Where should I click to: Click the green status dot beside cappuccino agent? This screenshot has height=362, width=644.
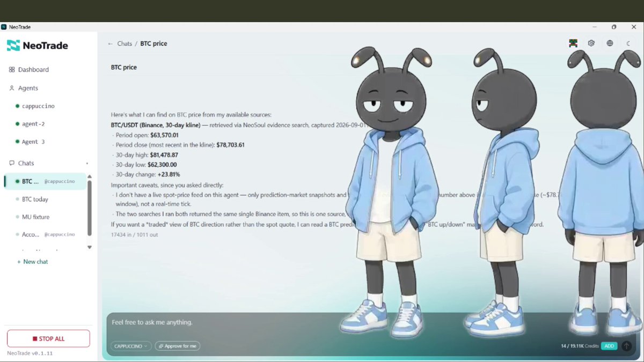(17, 106)
